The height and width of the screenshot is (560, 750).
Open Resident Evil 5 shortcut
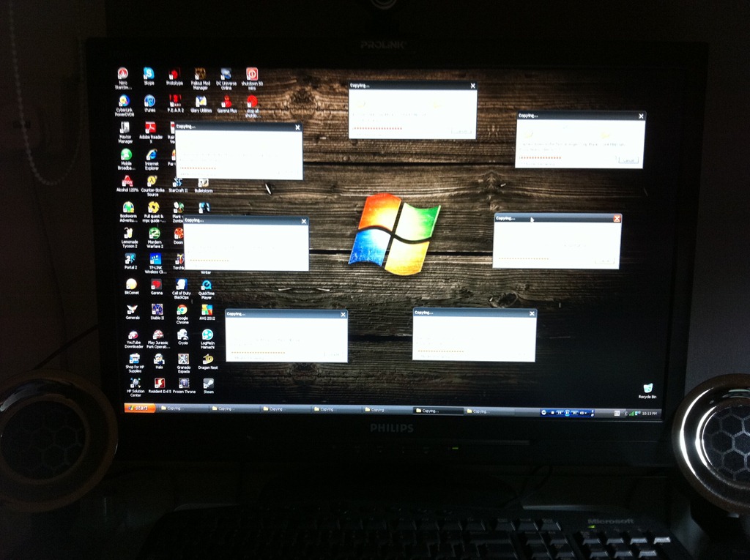point(159,386)
